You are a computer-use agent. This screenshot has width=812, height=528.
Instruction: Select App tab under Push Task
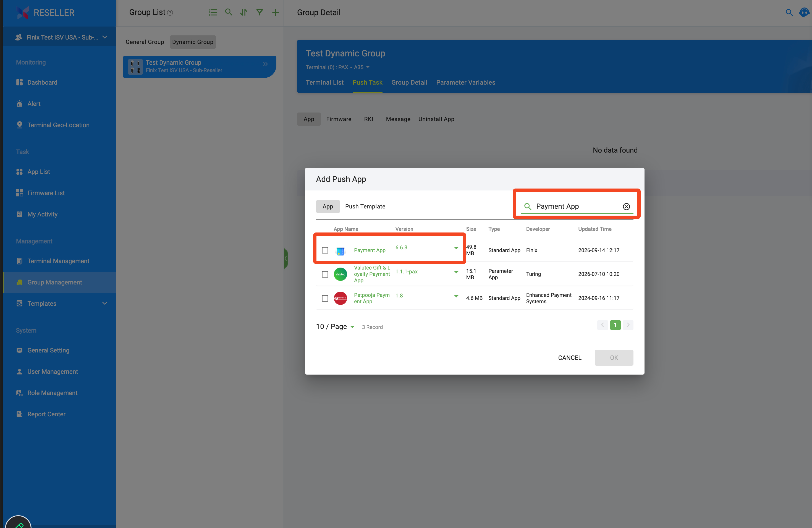(309, 119)
